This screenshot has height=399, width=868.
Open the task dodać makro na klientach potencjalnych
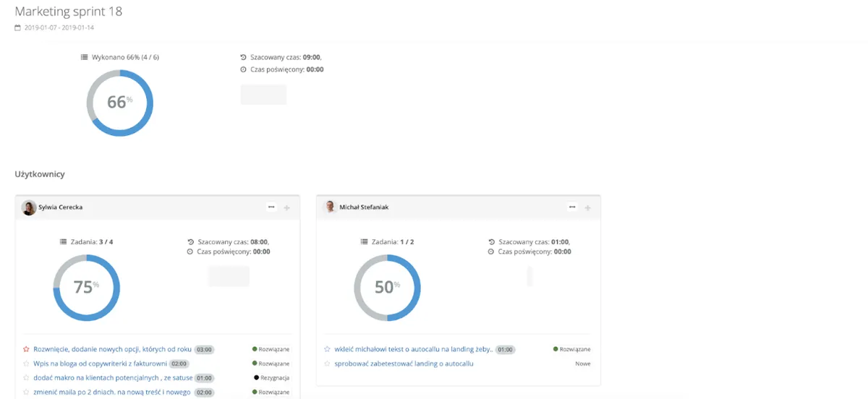112,378
